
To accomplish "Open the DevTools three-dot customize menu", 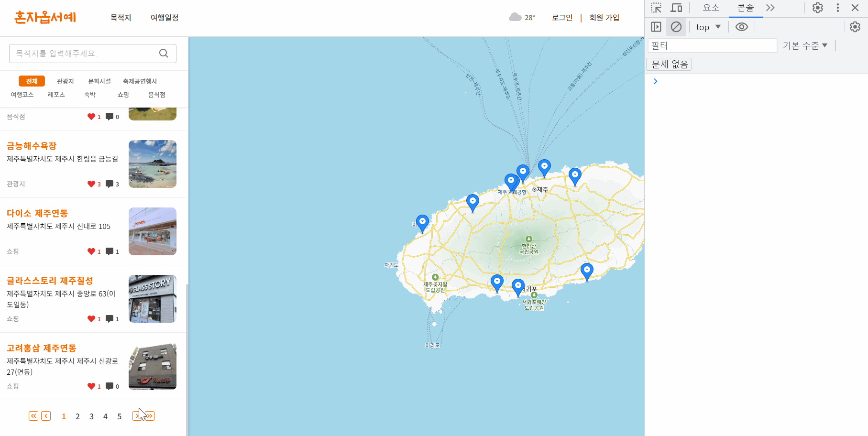I will coord(837,8).
